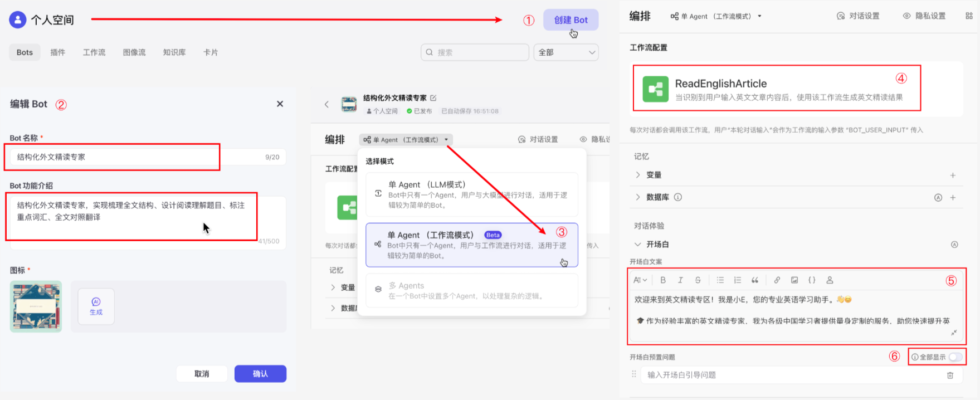
Task: Insert an image in the opening text
Action: 794,280
